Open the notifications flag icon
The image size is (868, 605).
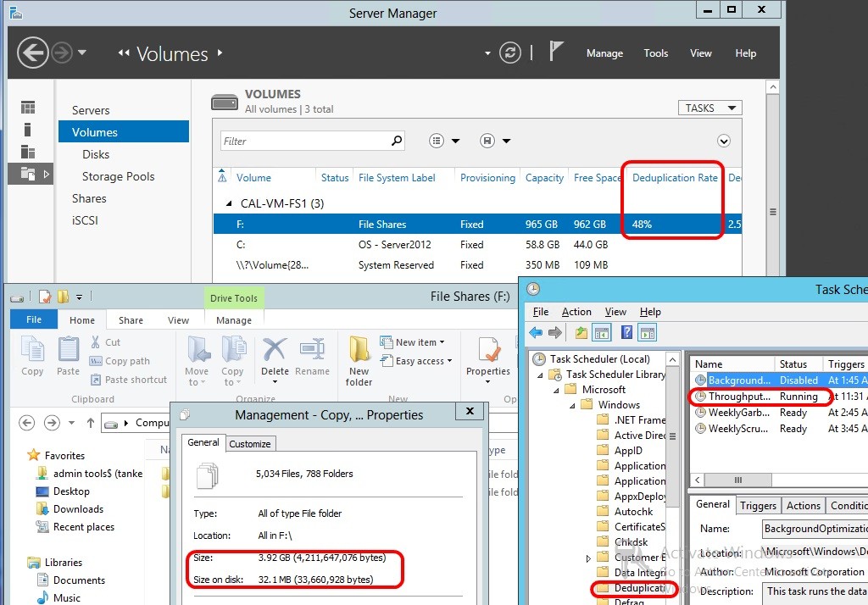pyautogui.click(x=556, y=53)
